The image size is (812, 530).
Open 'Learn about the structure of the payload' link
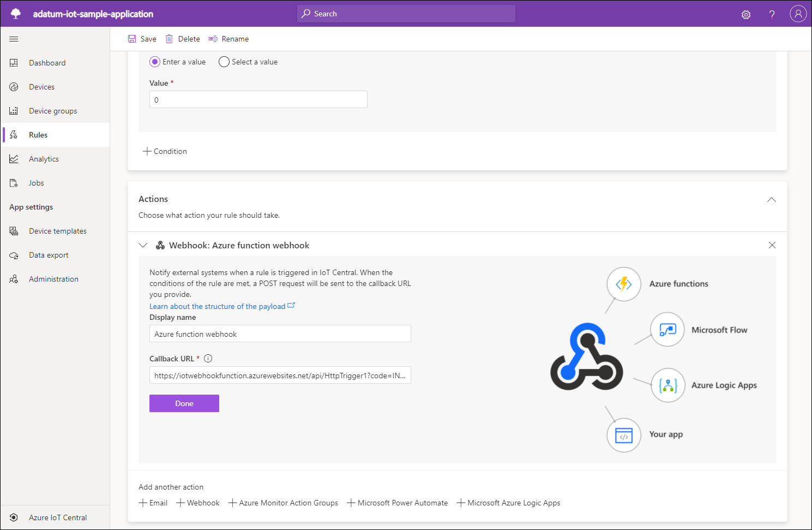coord(222,306)
